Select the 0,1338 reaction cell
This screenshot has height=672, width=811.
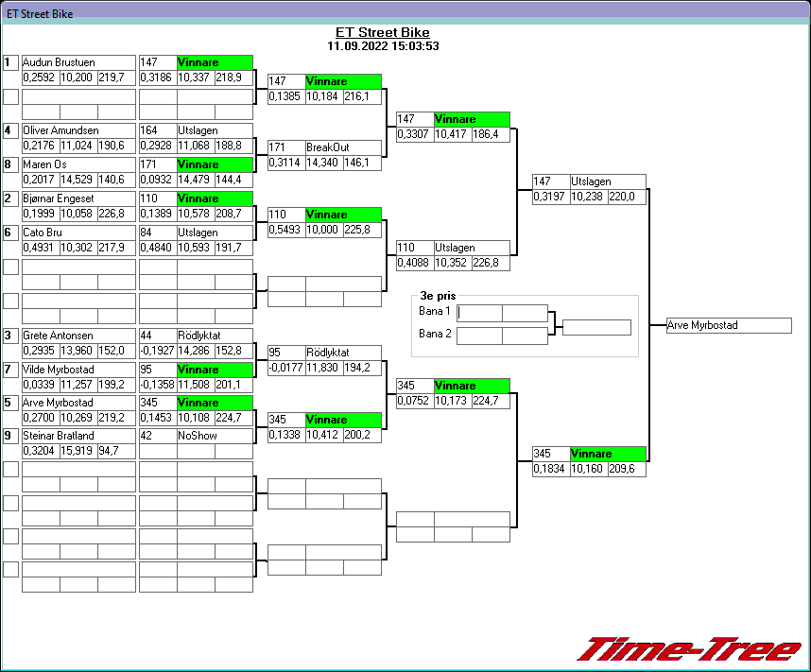286,435
